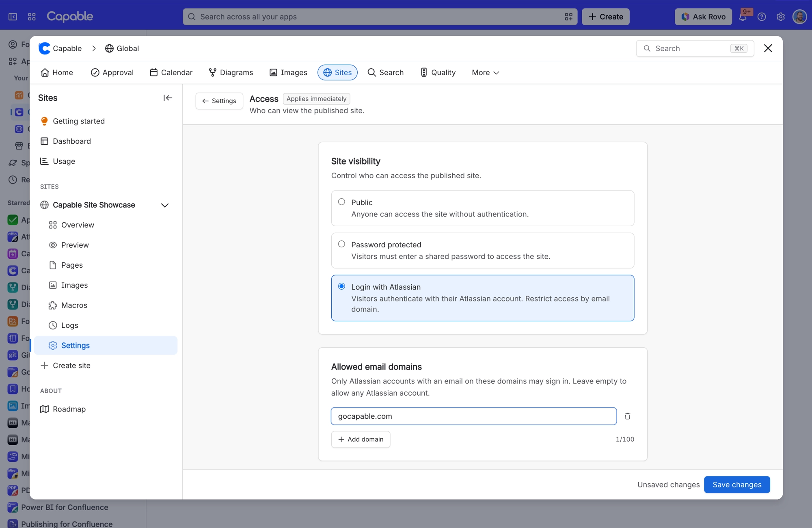The width and height of the screenshot is (812, 528).
Task: Open the Logs sidebar item
Action: [63, 325]
